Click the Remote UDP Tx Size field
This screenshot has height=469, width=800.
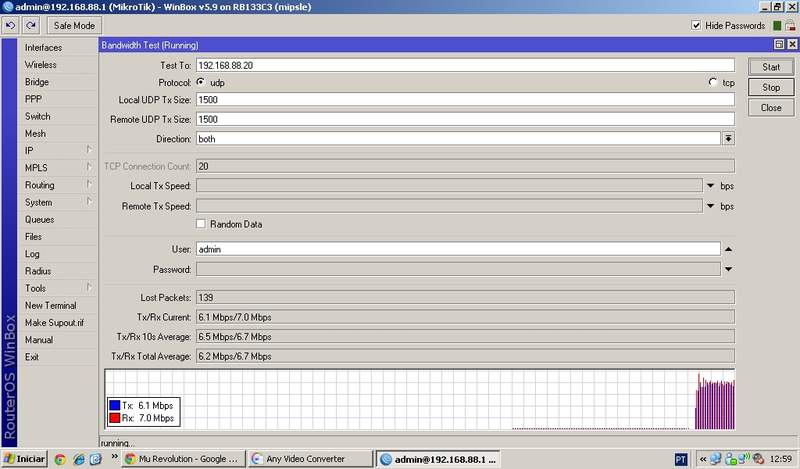point(465,119)
